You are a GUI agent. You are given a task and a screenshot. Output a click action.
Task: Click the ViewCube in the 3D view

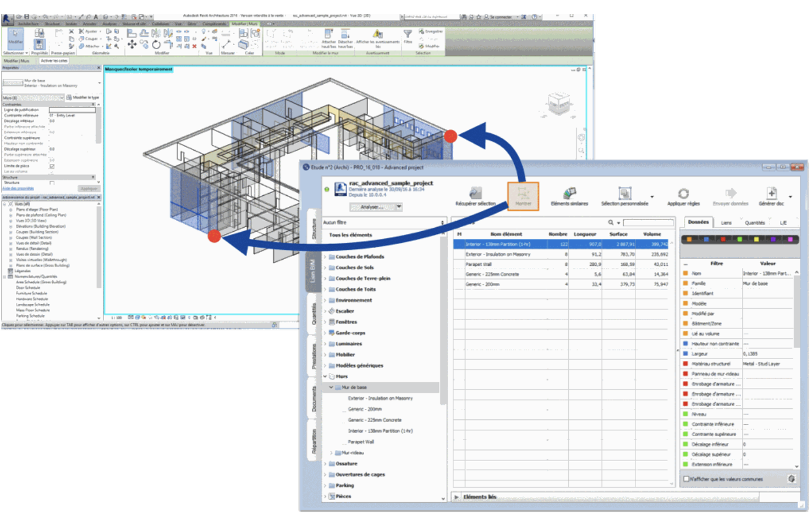[559, 103]
